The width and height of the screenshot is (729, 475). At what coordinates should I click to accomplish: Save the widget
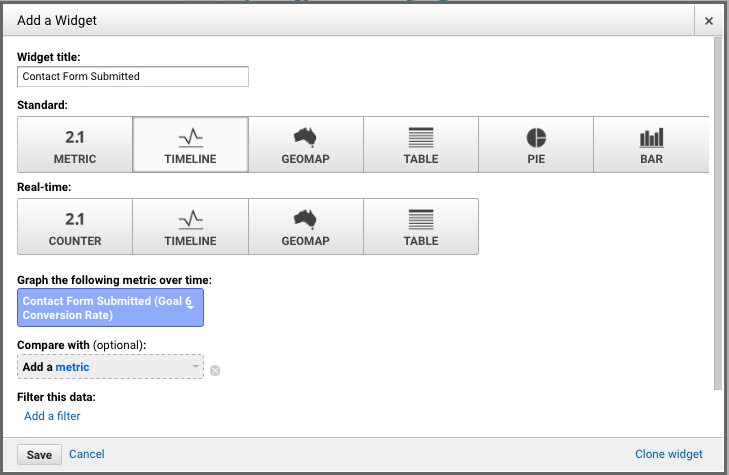click(x=39, y=455)
